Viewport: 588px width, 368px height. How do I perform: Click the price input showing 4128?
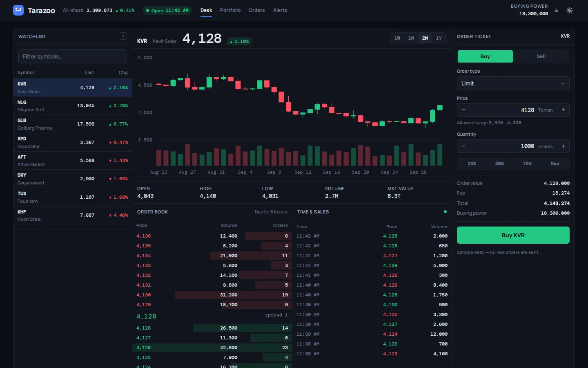pos(502,110)
